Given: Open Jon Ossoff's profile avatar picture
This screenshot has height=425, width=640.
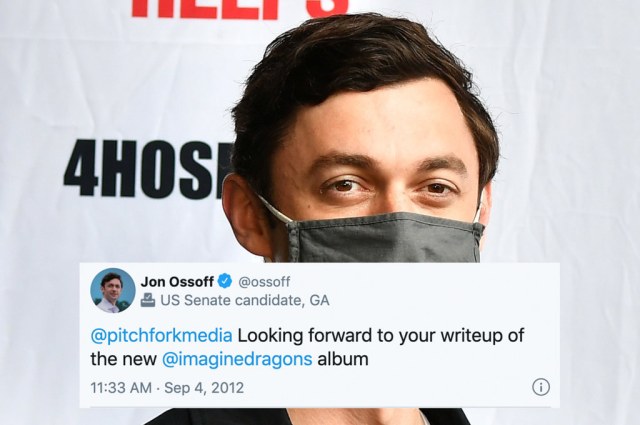Looking at the screenshot, I should [113, 290].
